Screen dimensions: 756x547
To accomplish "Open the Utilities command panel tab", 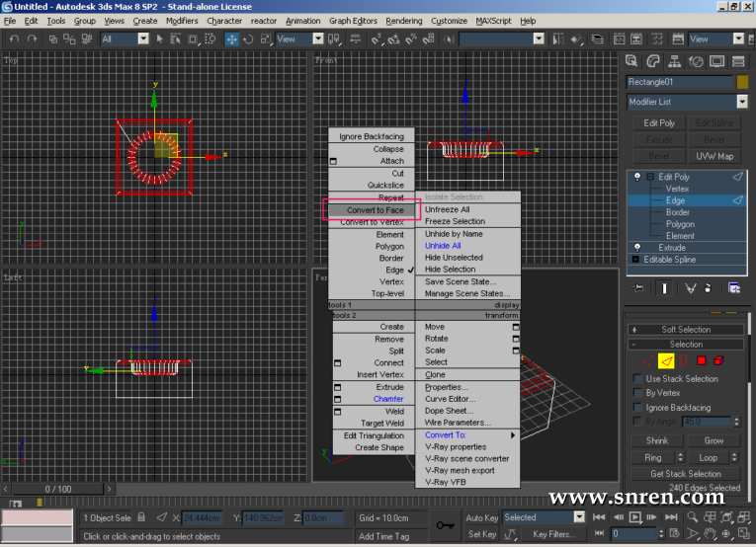I will [738, 61].
